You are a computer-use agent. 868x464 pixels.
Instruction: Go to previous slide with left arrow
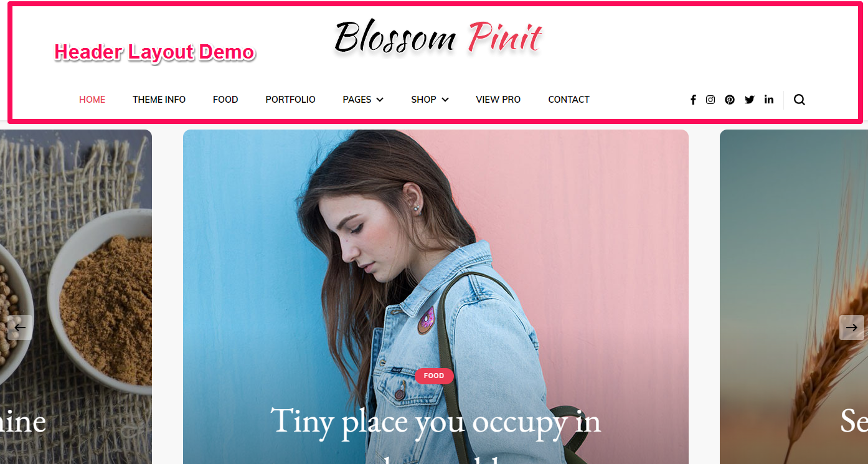pyautogui.click(x=20, y=328)
